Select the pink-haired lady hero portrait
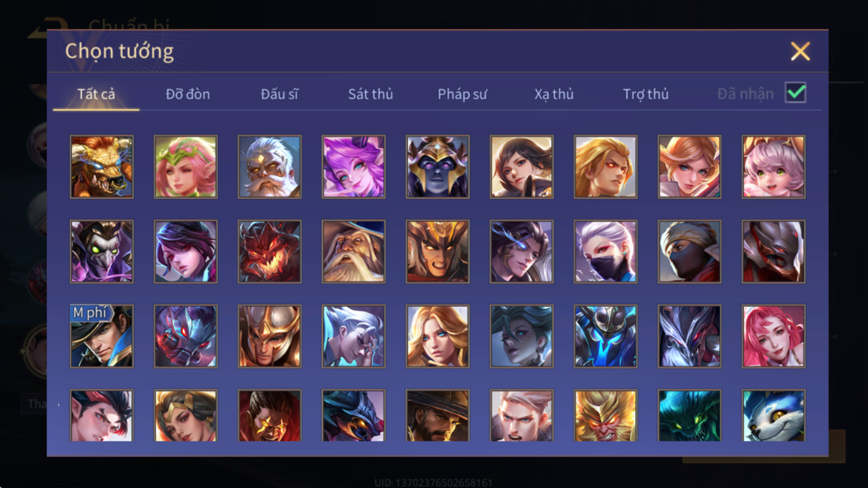868x488 pixels. click(773, 337)
